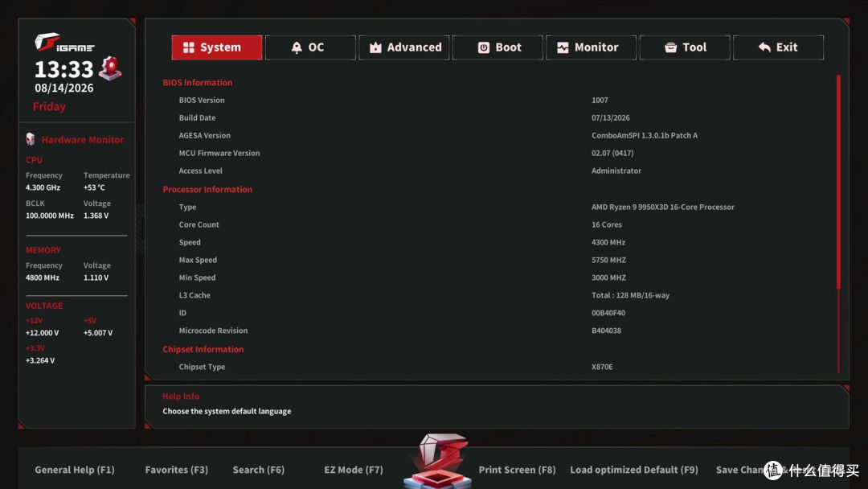Select the Chipset Type row
The height and width of the screenshot is (489, 868).
pos(497,368)
